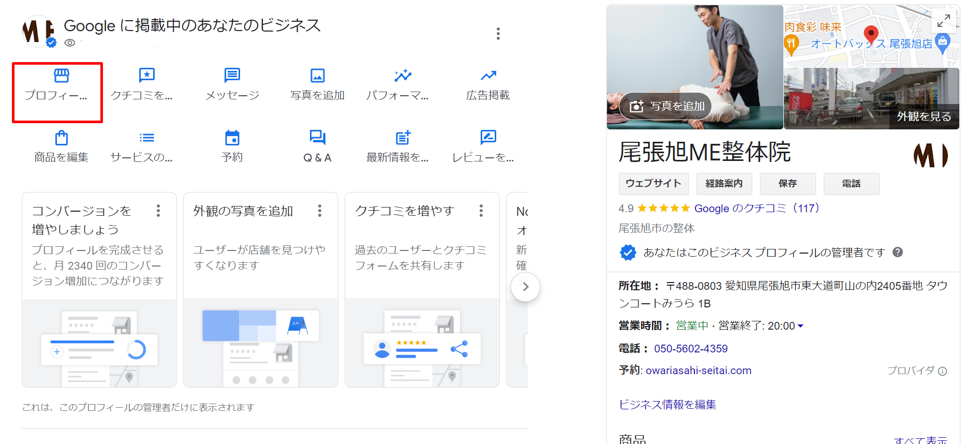Open the Q & A chat icon
This screenshot has width=980, height=444.
pos(318,138)
